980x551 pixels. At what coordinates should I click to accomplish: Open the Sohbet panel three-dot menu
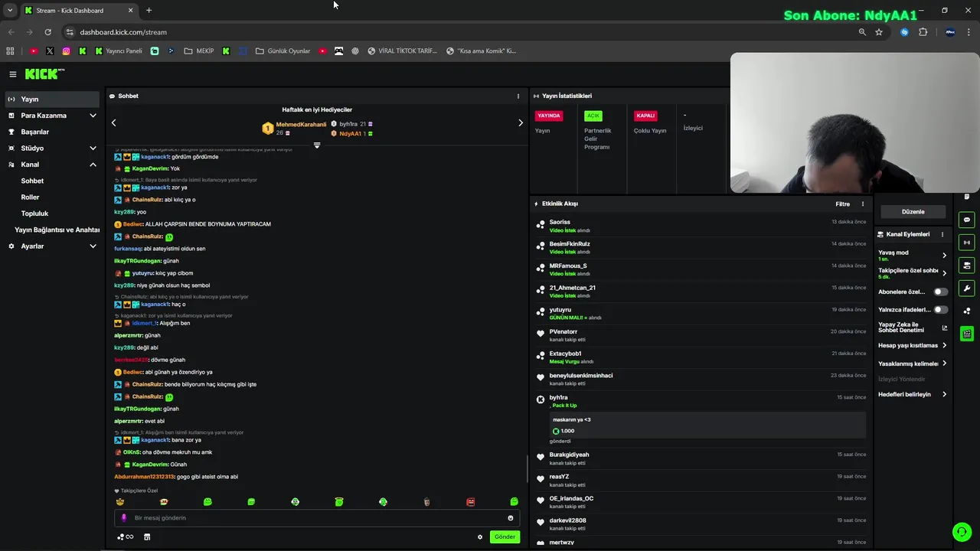518,96
